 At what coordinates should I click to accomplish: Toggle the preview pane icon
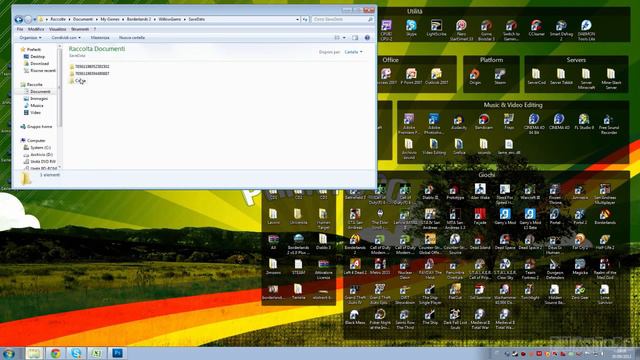coord(355,38)
